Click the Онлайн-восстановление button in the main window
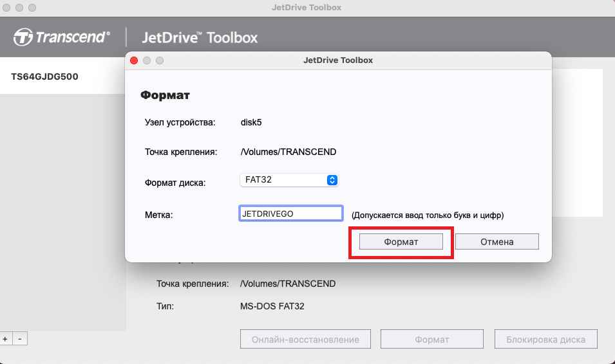Viewport: 615px width, 364px height. tap(305, 340)
